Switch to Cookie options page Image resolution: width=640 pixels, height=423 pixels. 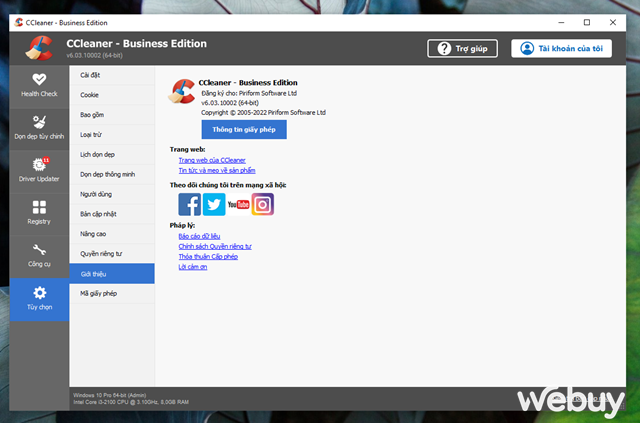(x=89, y=95)
